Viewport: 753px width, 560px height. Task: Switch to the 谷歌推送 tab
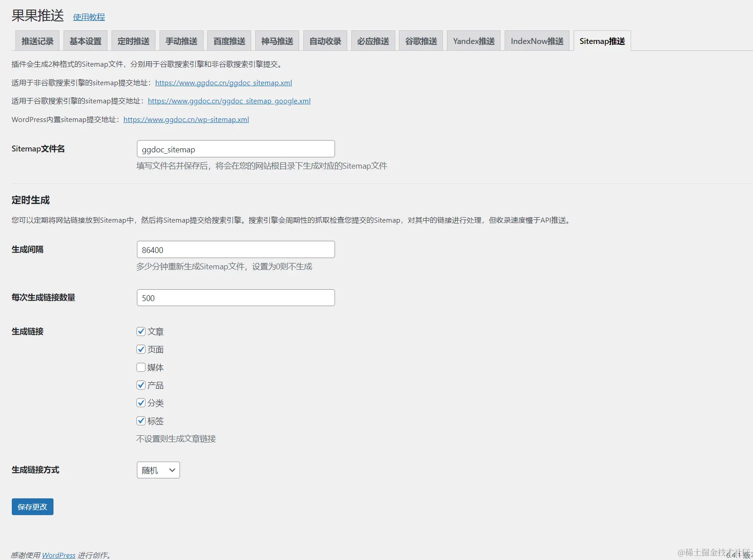click(420, 40)
